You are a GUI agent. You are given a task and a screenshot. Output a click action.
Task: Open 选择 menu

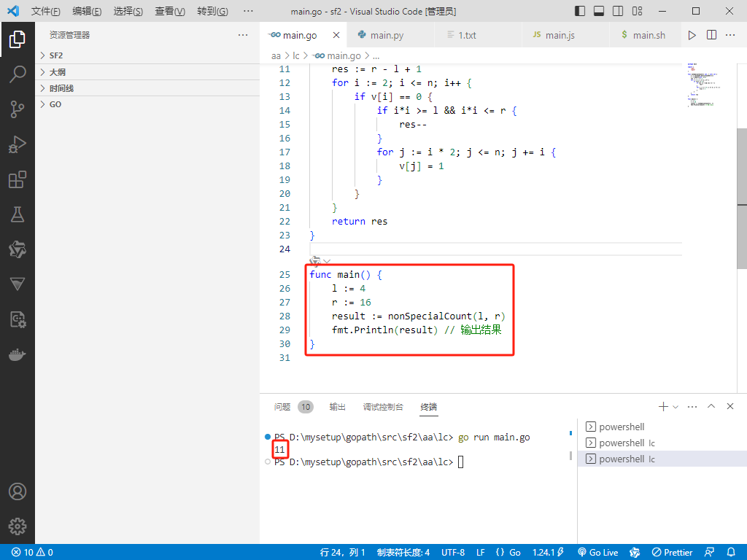click(128, 11)
